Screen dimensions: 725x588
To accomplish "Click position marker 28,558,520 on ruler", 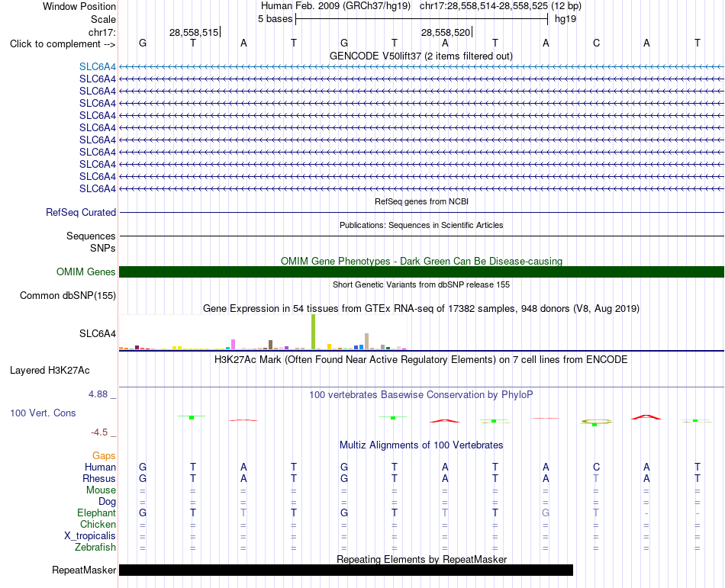I will (446, 32).
